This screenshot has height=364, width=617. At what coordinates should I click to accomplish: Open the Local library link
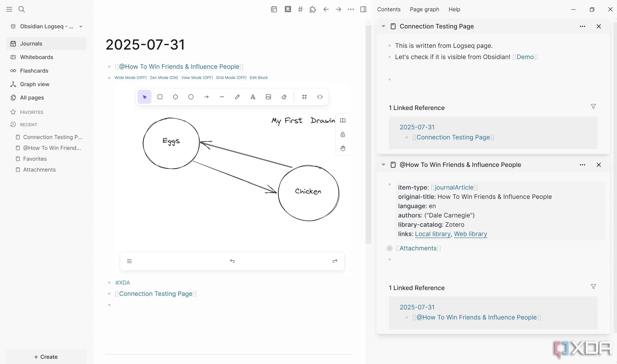432,234
